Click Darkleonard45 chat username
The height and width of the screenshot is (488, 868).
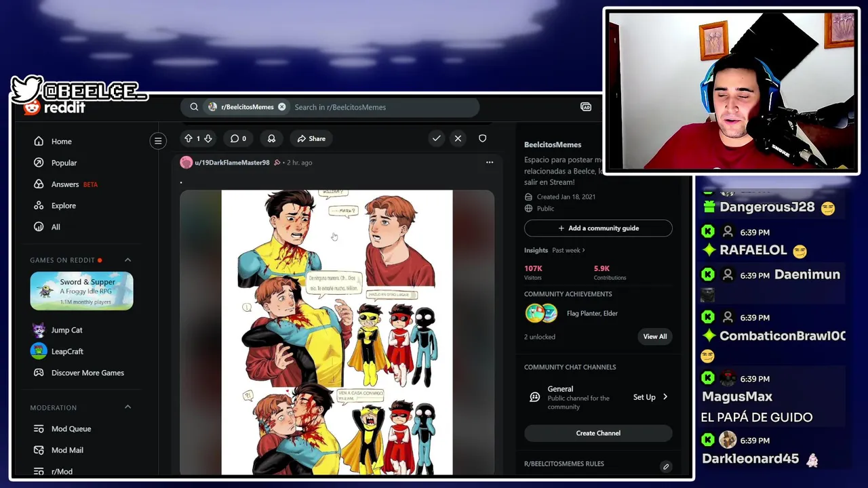(x=751, y=459)
